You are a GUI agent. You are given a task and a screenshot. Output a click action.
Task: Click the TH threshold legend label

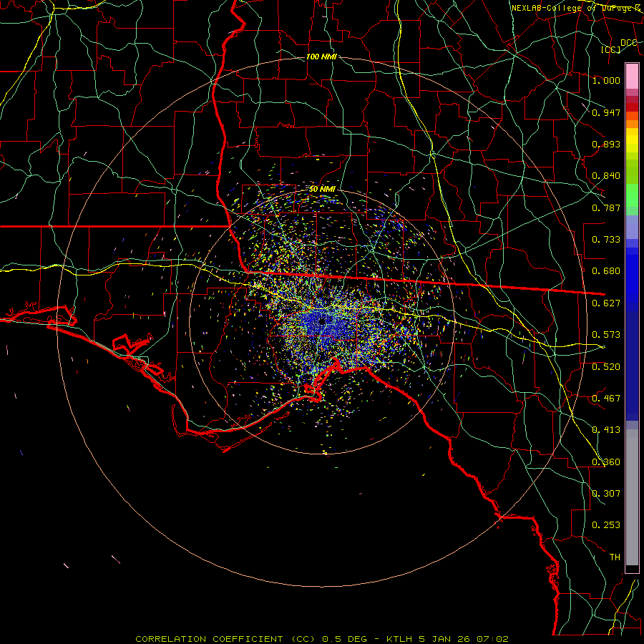point(615,557)
